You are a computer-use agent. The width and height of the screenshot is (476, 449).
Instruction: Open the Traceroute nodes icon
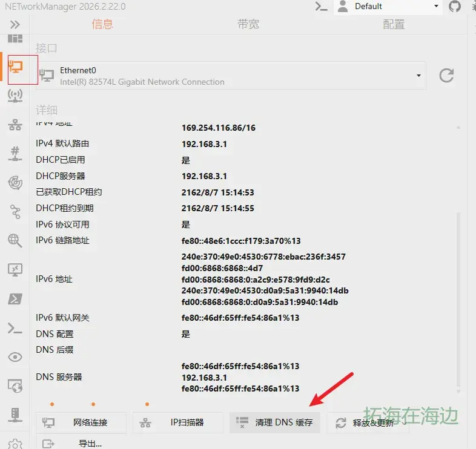[x=15, y=212]
